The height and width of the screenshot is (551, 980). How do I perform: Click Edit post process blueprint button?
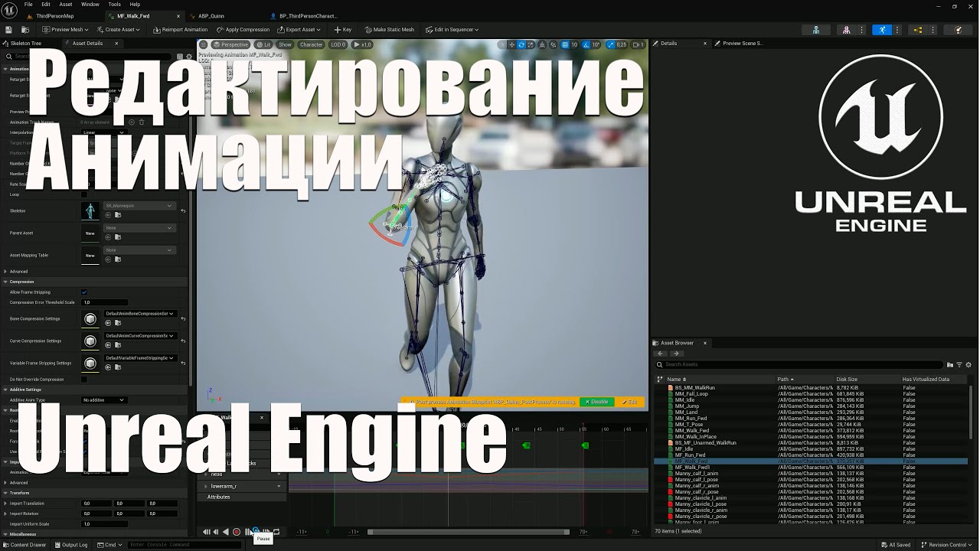[630, 402]
